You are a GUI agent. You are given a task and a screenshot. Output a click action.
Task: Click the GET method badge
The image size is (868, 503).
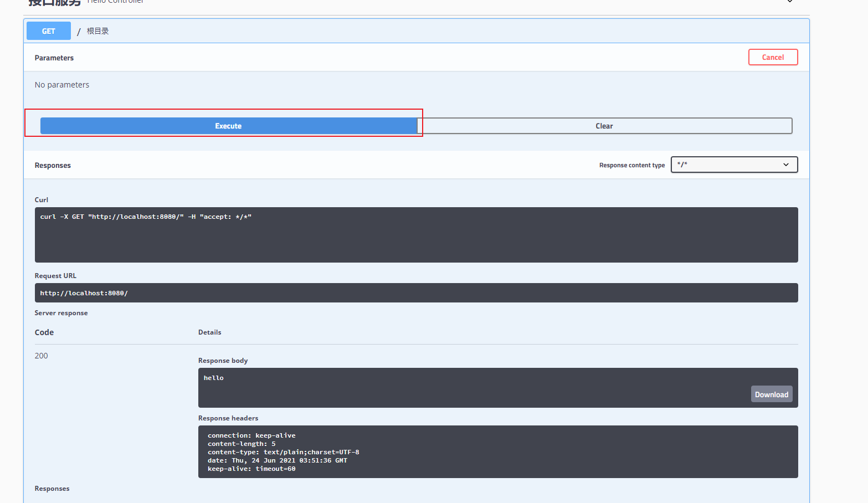tap(49, 31)
